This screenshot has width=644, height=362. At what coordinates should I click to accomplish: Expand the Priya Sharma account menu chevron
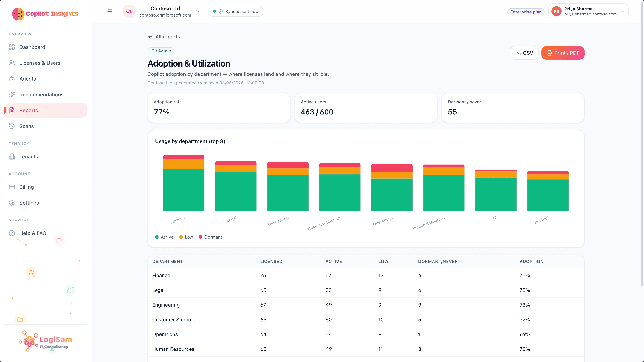[622, 11]
